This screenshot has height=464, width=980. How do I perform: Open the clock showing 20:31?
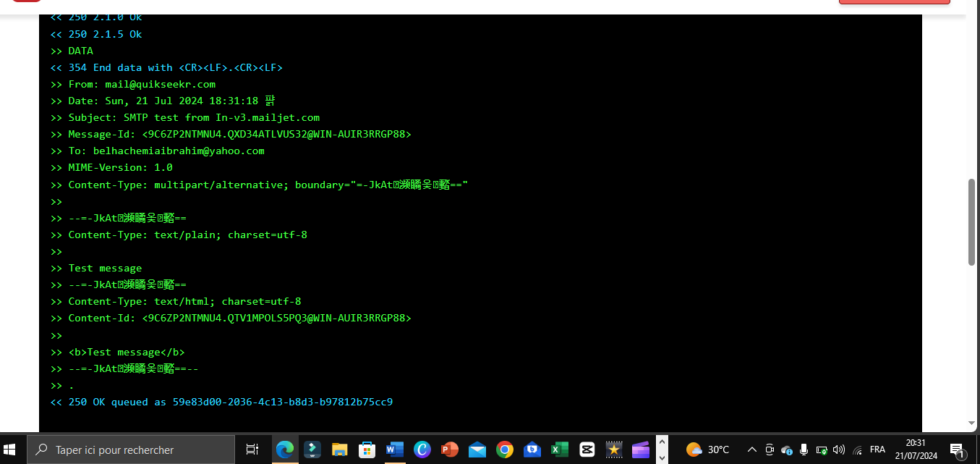coord(915,450)
